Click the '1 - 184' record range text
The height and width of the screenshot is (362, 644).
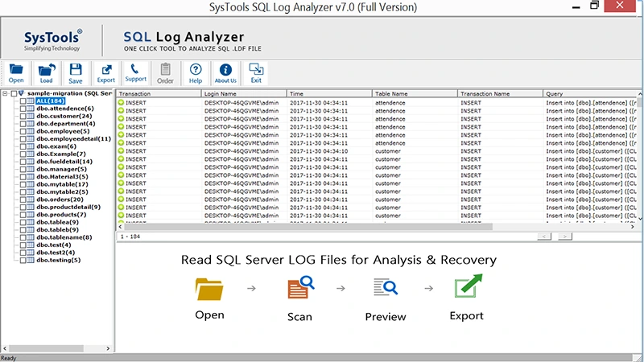point(130,237)
